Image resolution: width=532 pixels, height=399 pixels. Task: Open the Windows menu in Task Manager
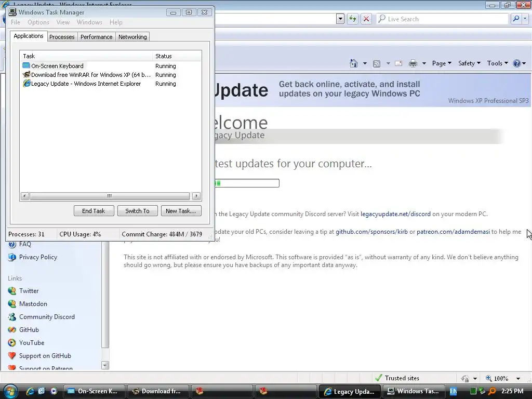click(x=89, y=22)
